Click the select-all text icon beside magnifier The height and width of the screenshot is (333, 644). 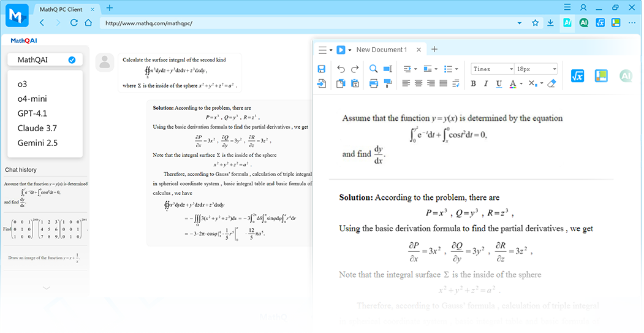click(x=387, y=69)
